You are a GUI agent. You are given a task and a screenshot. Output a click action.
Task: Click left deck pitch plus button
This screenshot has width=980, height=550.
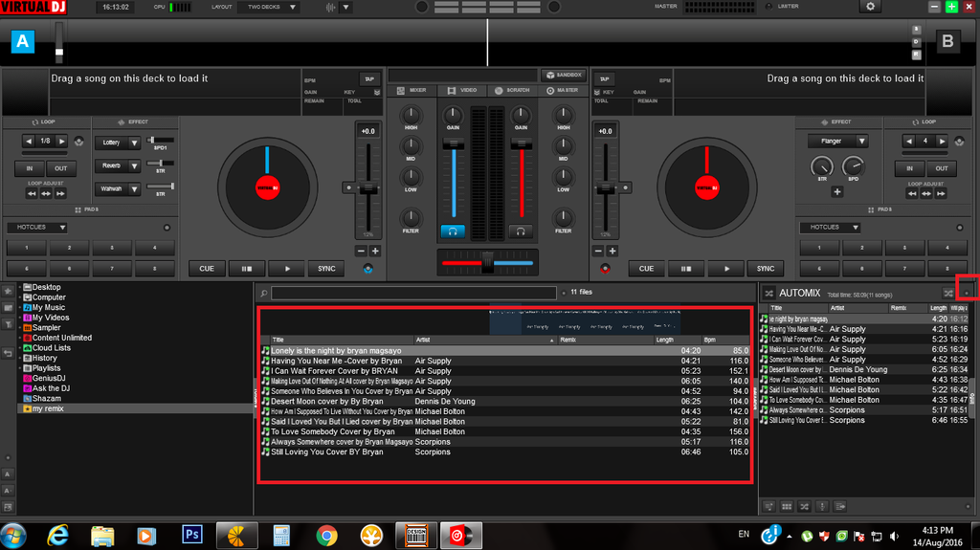[375, 252]
